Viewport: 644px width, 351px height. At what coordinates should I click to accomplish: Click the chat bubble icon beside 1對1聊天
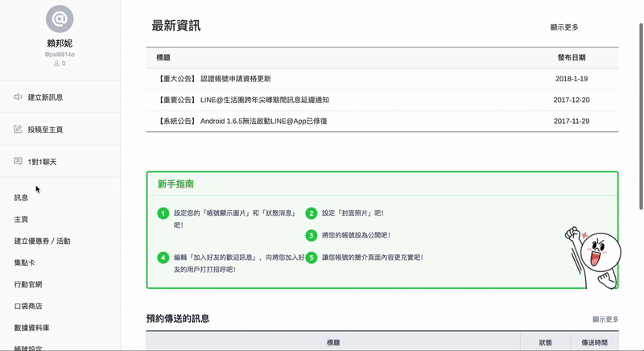[18, 161]
